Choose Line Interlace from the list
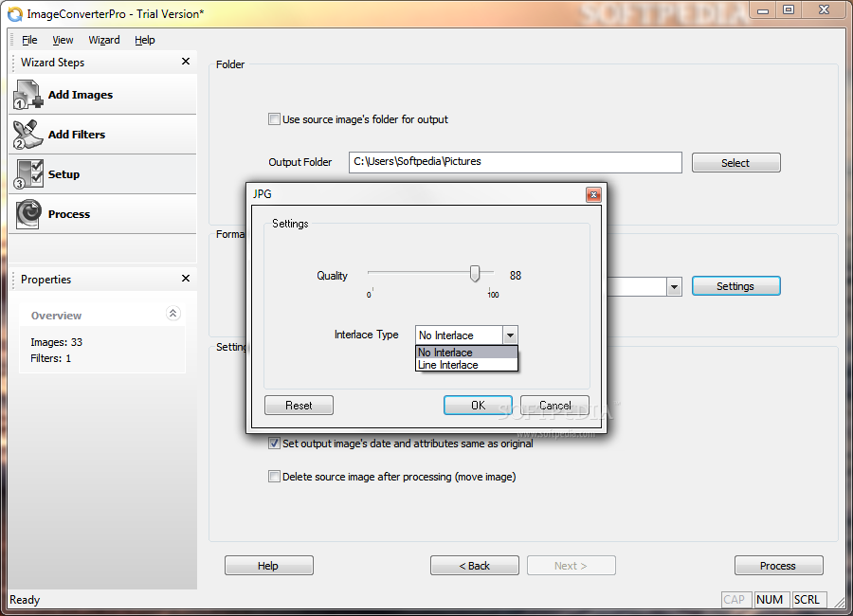This screenshot has width=853, height=616. [x=466, y=365]
